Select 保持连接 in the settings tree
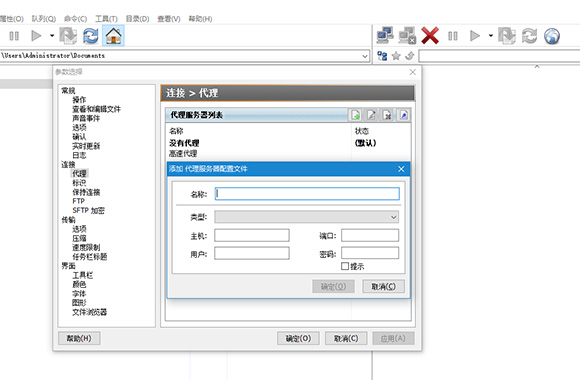This screenshot has height=380, width=580. (86, 192)
